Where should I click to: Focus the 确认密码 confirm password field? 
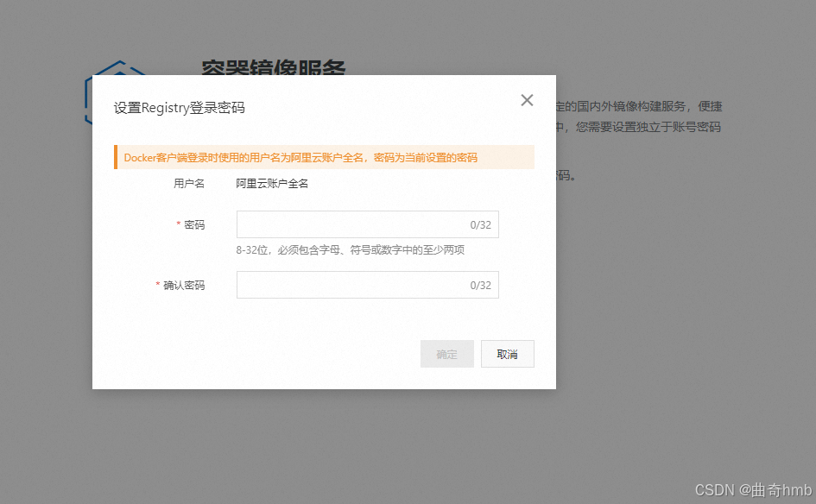coord(367,285)
